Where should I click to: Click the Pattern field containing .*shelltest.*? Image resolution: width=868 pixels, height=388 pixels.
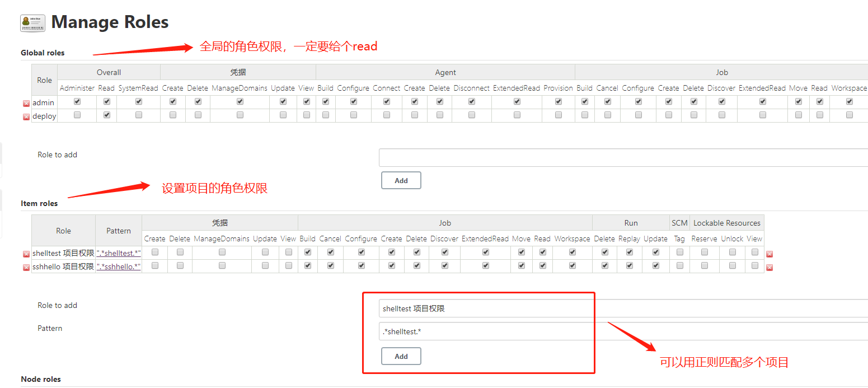pos(623,331)
